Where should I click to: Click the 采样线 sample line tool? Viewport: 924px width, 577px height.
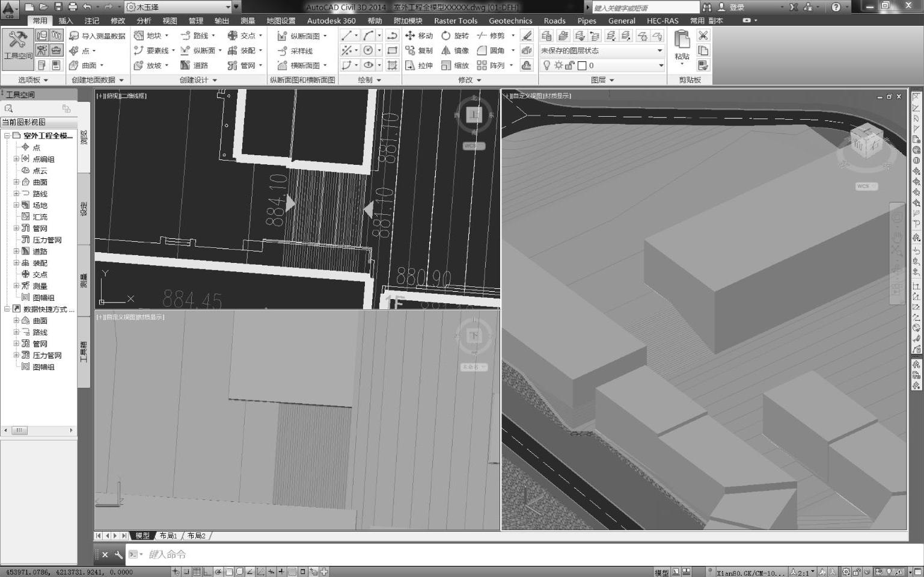(x=295, y=51)
